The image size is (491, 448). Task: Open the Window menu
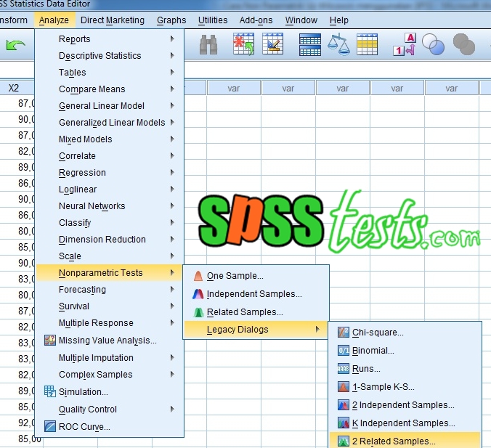point(301,20)
